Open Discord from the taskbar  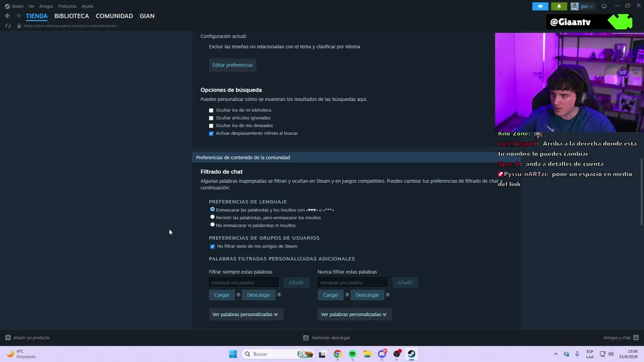click(382, 354)
